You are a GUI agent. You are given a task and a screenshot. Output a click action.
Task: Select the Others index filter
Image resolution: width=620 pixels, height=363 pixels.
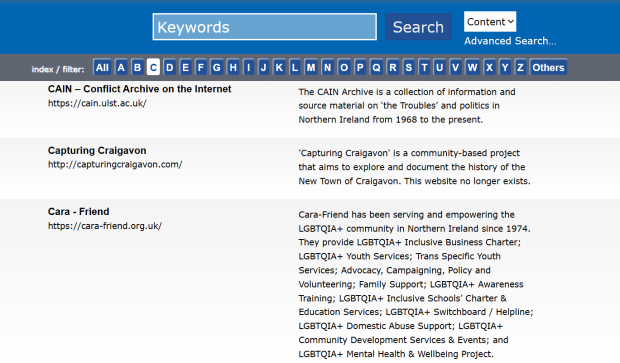tap(548, 67)
